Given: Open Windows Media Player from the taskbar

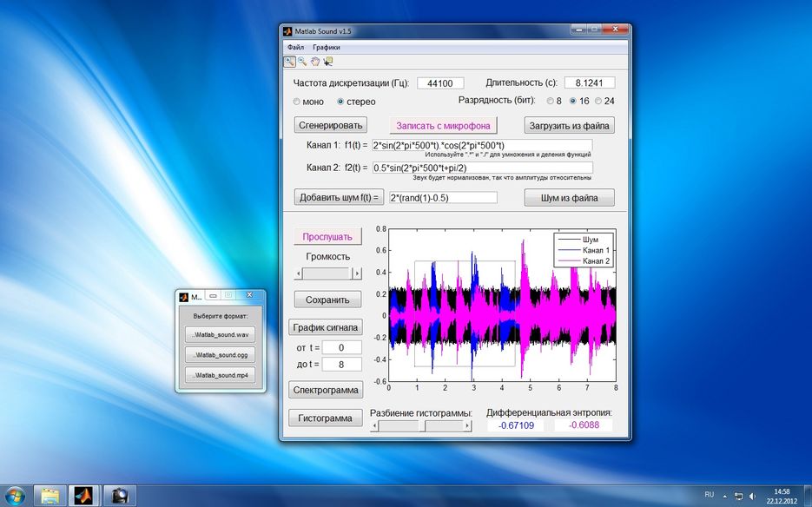Looking at the screenshot, I should point(119,495).
